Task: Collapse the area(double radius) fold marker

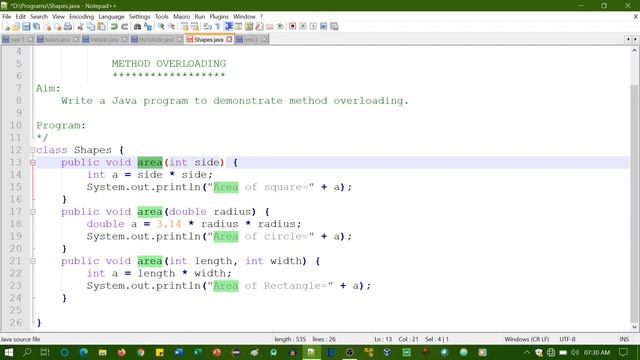Action: (33, 212)
